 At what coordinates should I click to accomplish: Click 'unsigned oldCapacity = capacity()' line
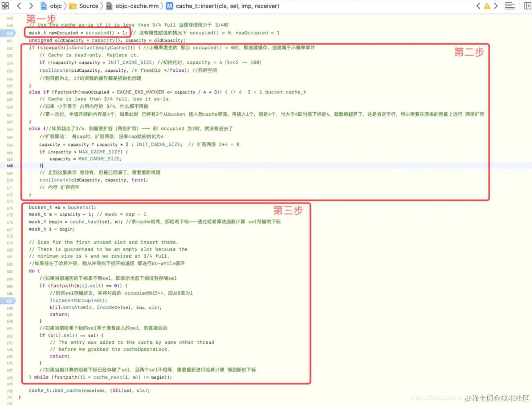pyautogui.click(x=107, y=40)
